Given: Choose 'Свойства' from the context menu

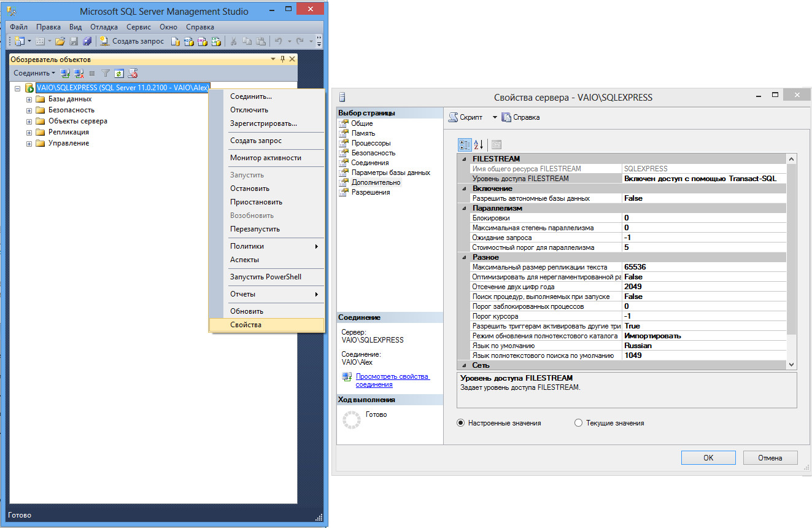Looking at the screenshot, I should click(246, 325).
